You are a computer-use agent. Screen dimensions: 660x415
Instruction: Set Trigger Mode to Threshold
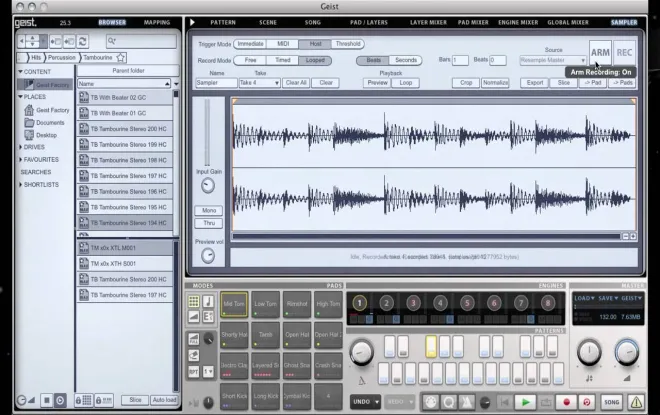click(x=348, y=44)
